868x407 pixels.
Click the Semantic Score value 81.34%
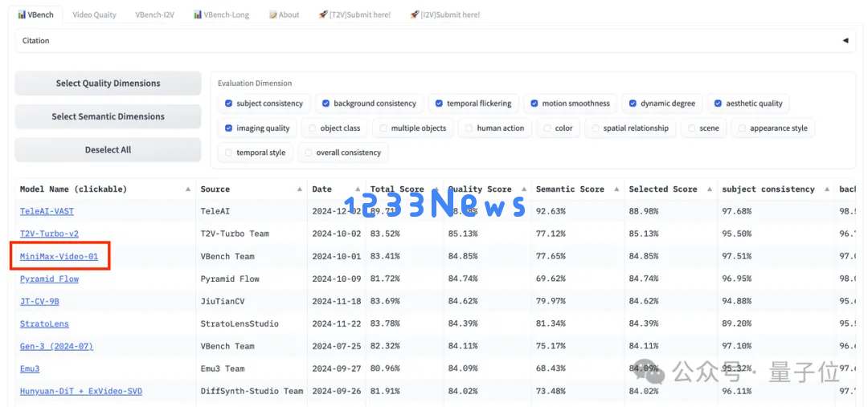(551, 324)
